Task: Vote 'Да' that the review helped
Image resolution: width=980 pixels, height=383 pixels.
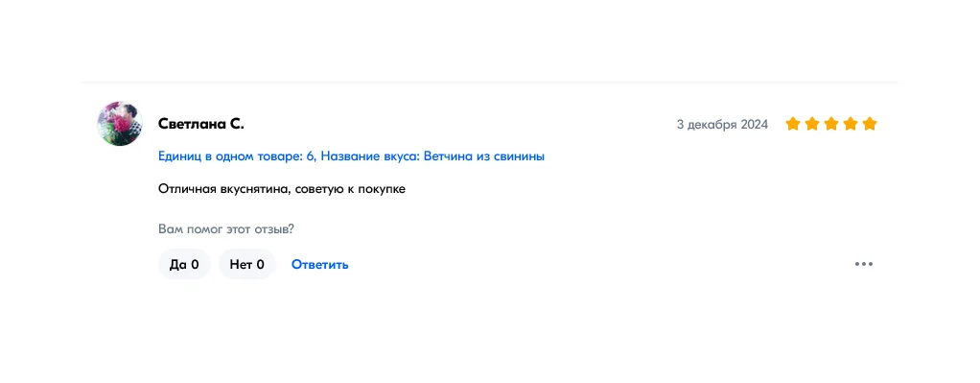Action: click(x=184, y=264)
